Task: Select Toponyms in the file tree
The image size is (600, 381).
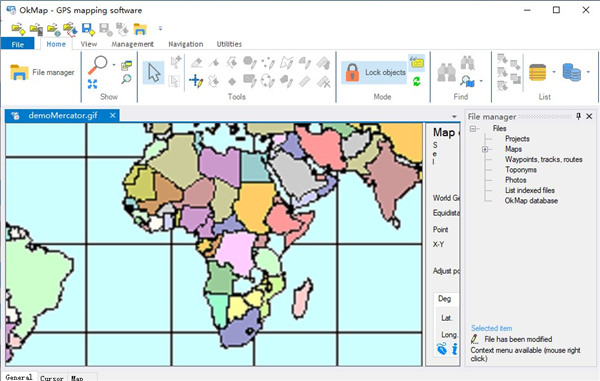Action: pyautogui.click(x=521, y=170)
